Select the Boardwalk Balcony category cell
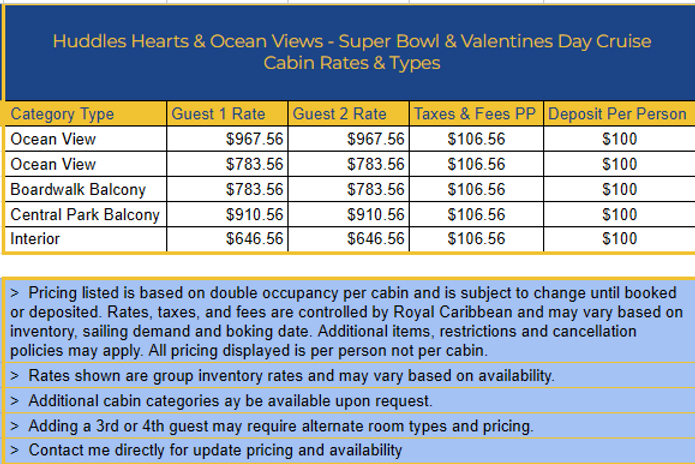695x464 pixels. (x=85, y=190)
